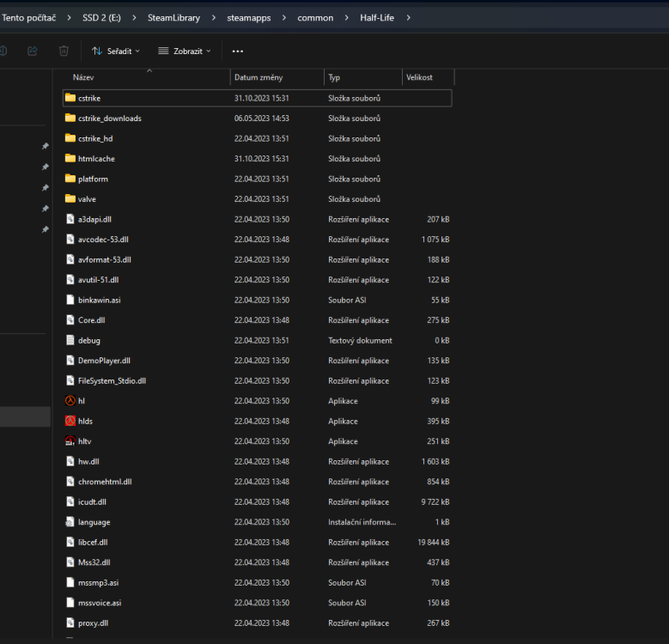Image resolution: width=669 pixels, height=644 pixels.
Task: Expand the chevron after Tento počítač
Action: pos(69,18)
